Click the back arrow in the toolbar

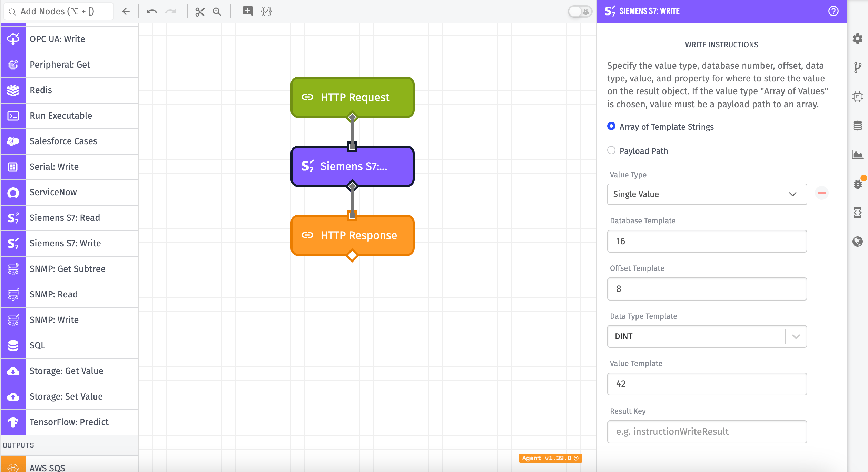coord(126,11)
